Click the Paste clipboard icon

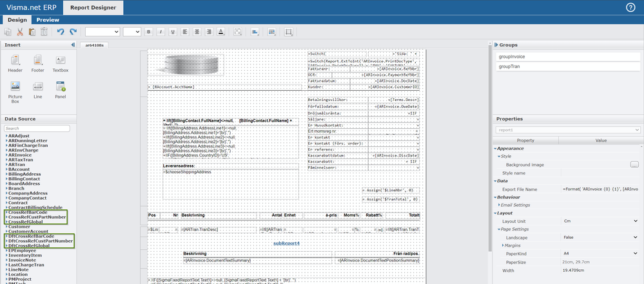coord(32,32)
